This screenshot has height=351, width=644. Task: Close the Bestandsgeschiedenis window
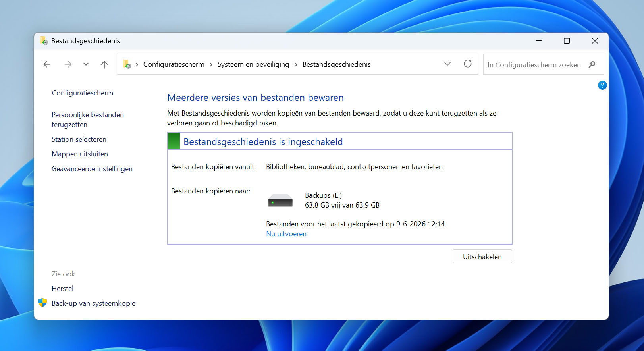point(595,41)
